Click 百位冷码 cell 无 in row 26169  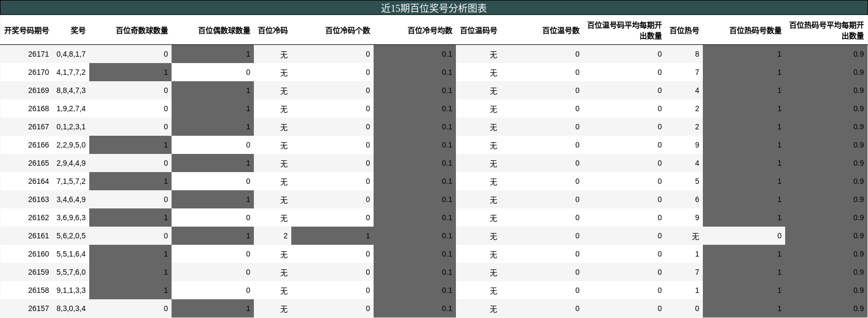point(284,90)
